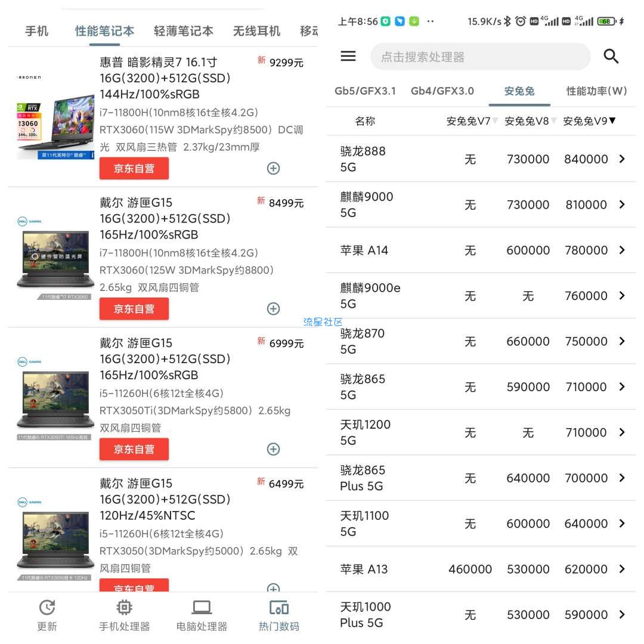Click 京东自营 button for 8499元 戴尔 G15

pos(134,308)
